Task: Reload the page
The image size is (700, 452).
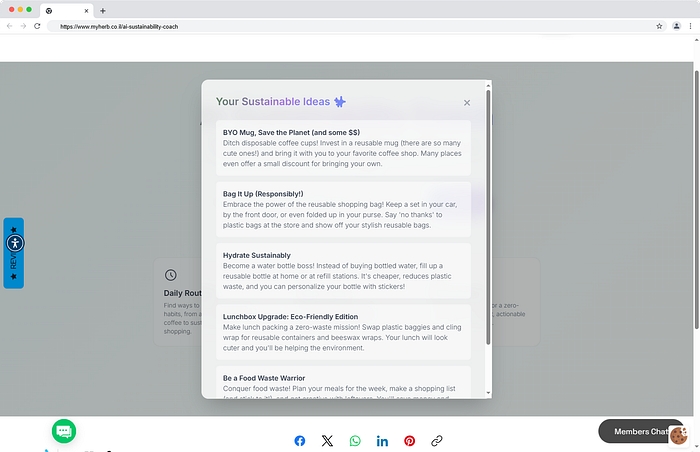Action: click(x=37, y=26)
